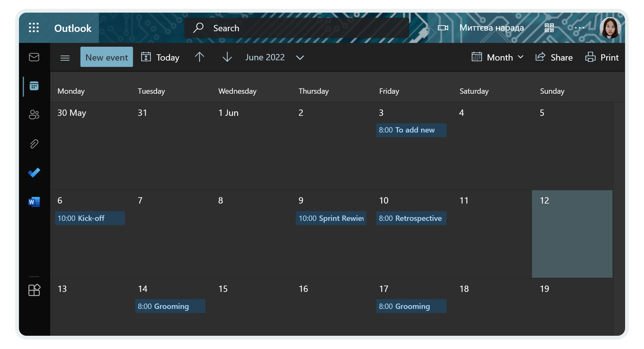Share the calendar
644x349 pixels.
pos(554,57)
